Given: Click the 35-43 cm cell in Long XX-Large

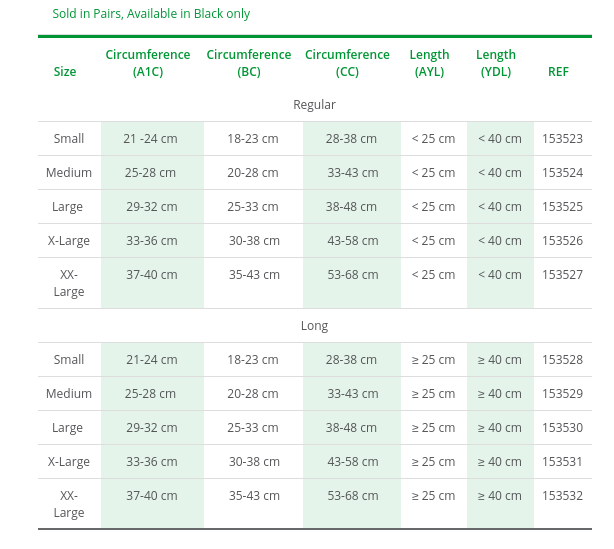Looking at the screenshot, I should pyautogui.click(x=254, y=496).
